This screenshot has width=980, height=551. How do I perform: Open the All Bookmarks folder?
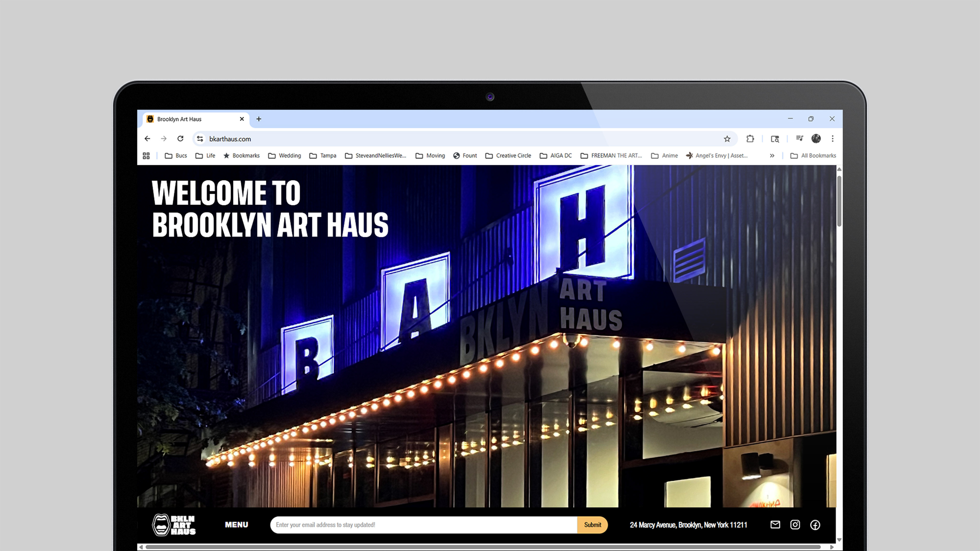[x=813, y=156]
